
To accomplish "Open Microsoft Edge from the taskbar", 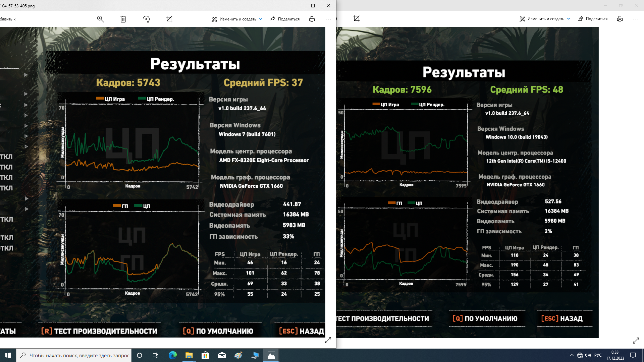I will point(173,355).
